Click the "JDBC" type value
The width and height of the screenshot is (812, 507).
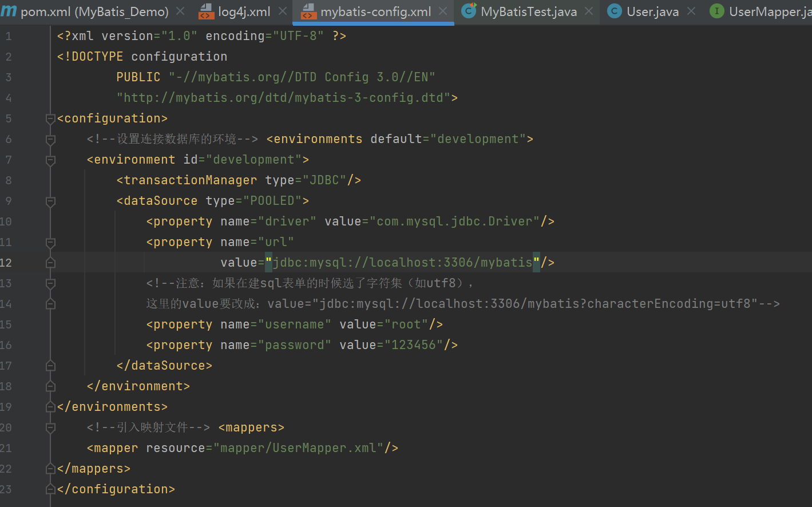tap(324, 180)
